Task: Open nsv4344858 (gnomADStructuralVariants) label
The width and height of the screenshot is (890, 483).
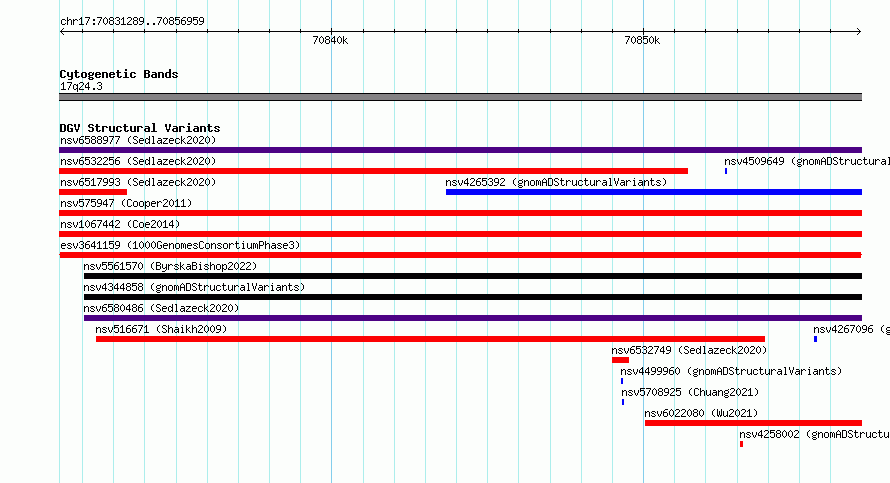Action: (x=194, y=287)
